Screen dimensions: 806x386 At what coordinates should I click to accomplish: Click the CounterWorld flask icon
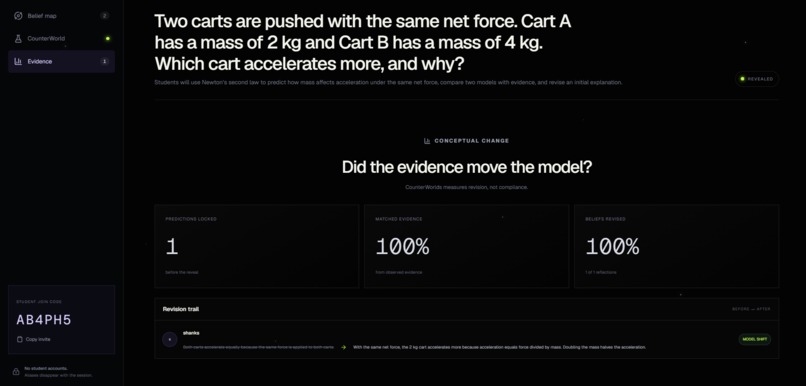click(x=18, y=39)
